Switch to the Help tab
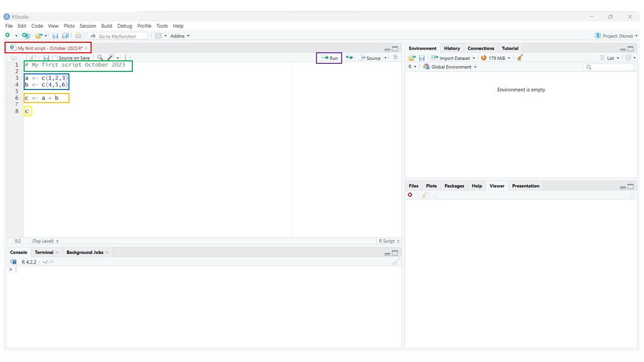 476,186
